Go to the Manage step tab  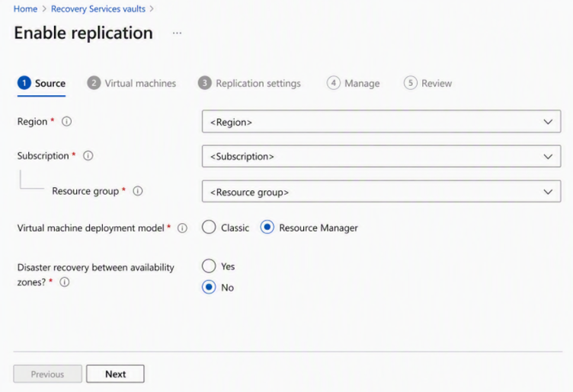(x=353, y=84)
